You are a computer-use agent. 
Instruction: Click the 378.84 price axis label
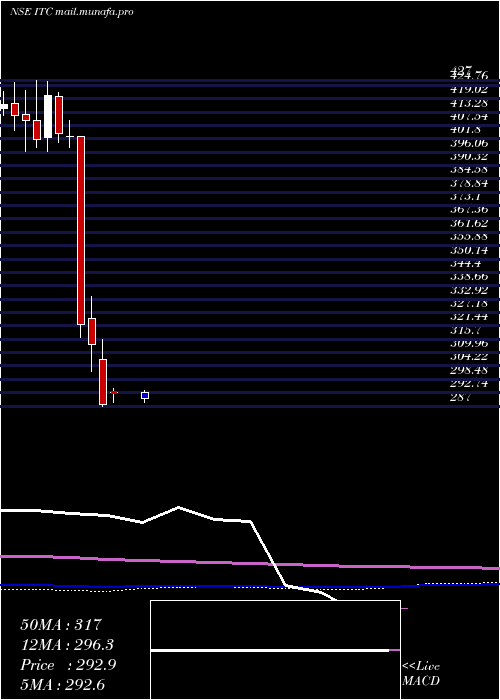point(468,183)
